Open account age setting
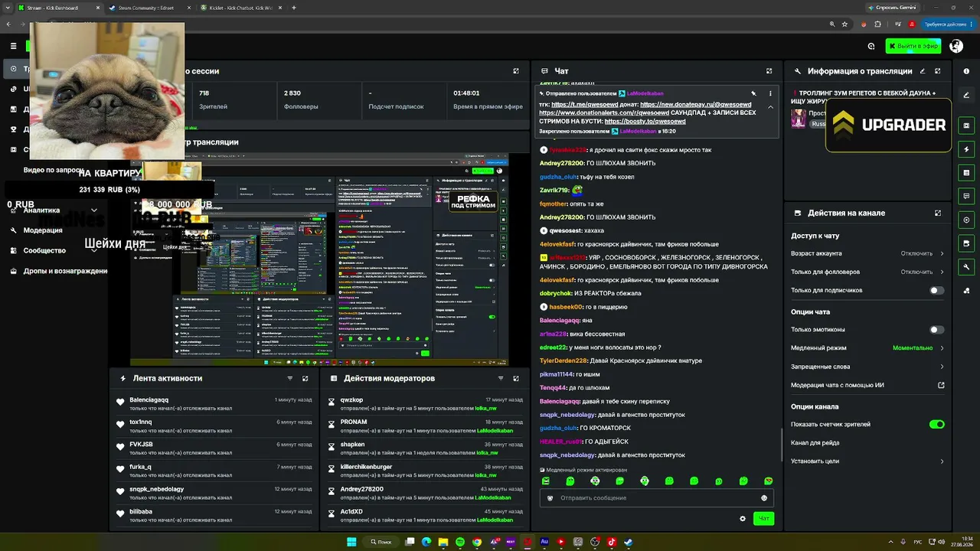This screenshot has height=551, width=980. [x=867, y=253]
